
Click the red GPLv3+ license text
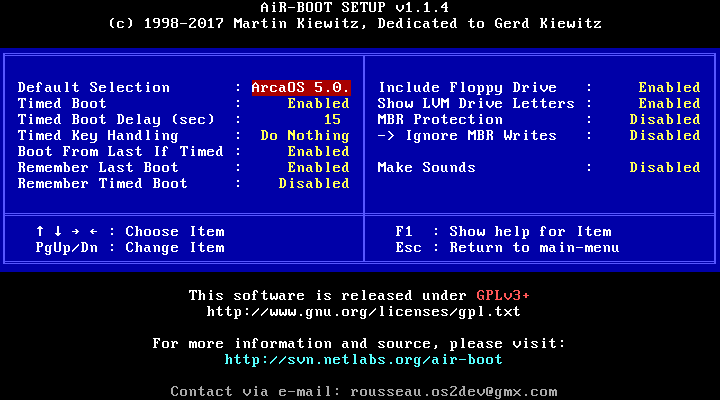tap(503, 295)
